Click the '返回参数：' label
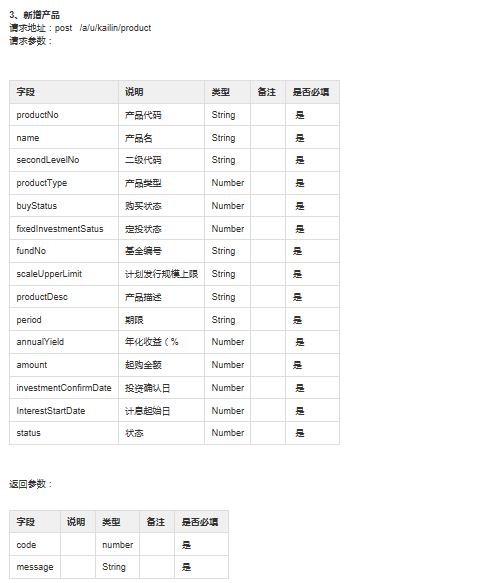This screenshot has height=583, width=480. (x=30, y=484)
